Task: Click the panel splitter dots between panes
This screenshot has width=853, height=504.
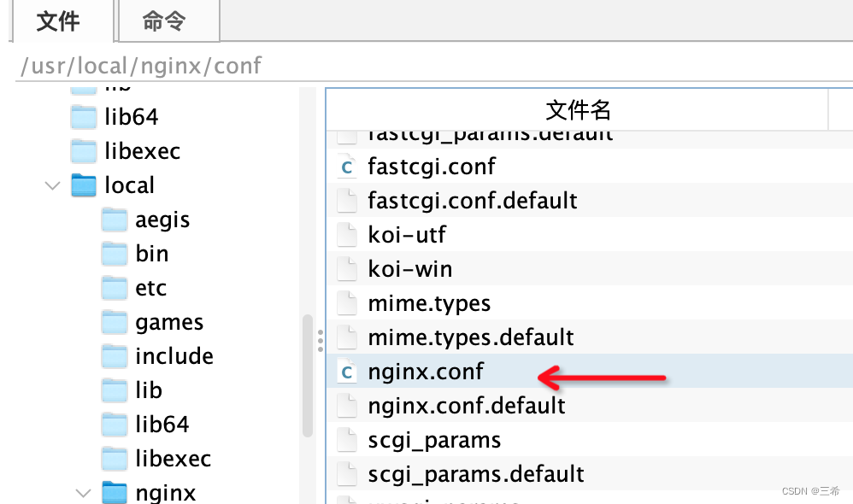Action: point(320,339)
